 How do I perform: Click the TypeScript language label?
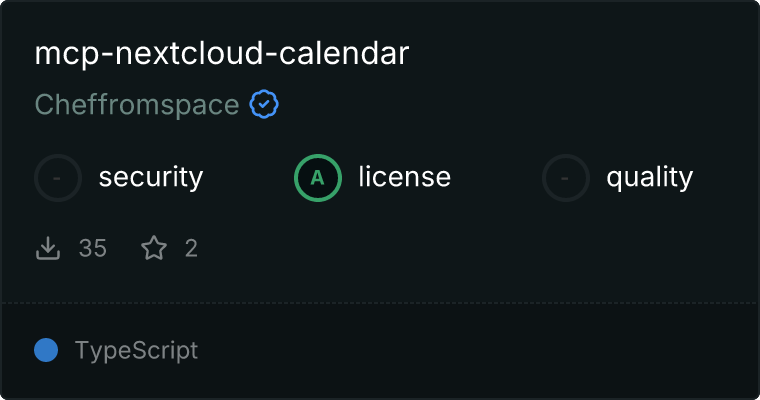click(136, 351)
